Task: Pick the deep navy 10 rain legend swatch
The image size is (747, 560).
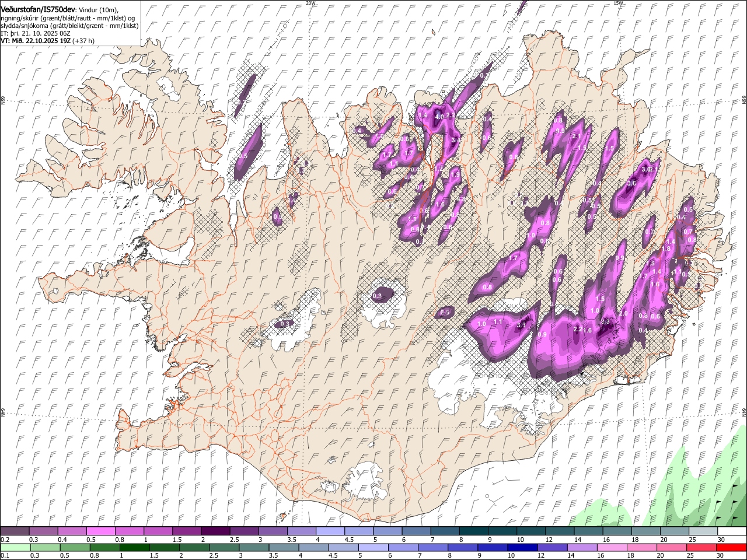Action: tap(522, 547)
